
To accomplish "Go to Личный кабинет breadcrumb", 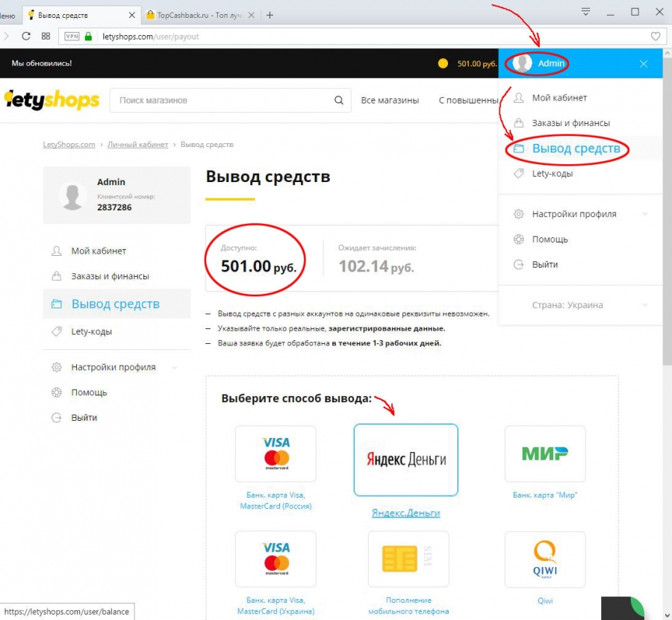I will coord(137,145).
